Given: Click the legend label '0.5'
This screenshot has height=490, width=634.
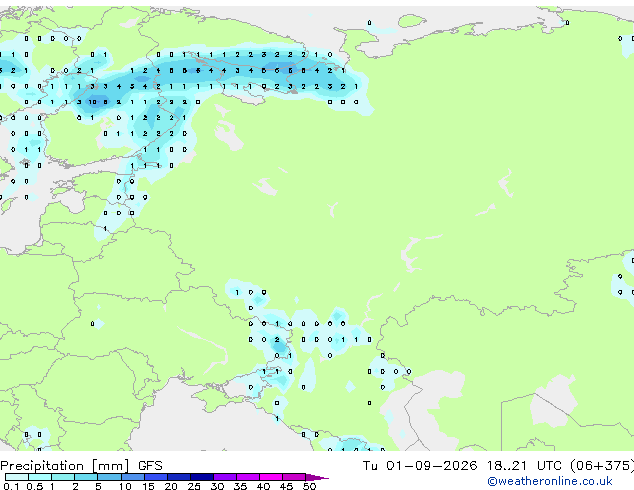Looking at the screenshot, I should 34,486.
